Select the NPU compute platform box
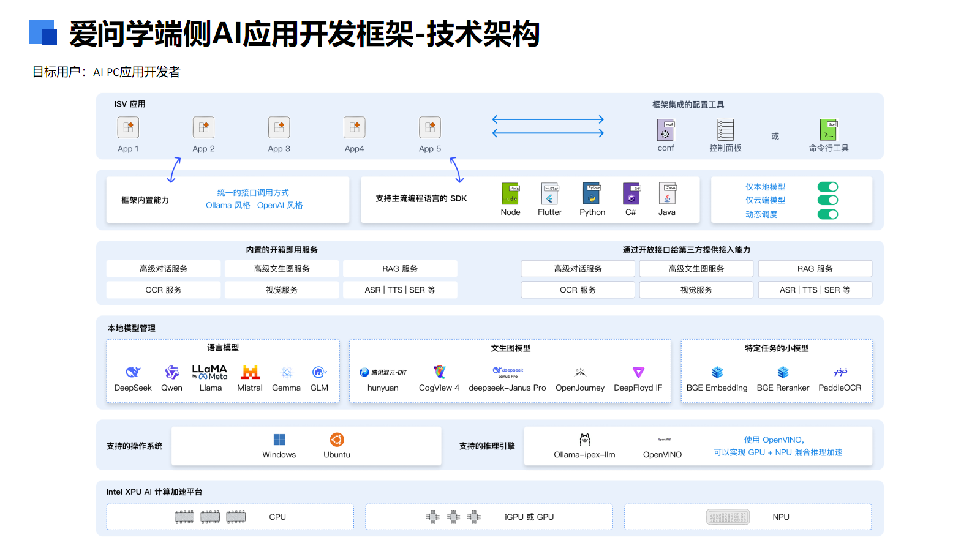980x551 pixels. click(748, 517)
